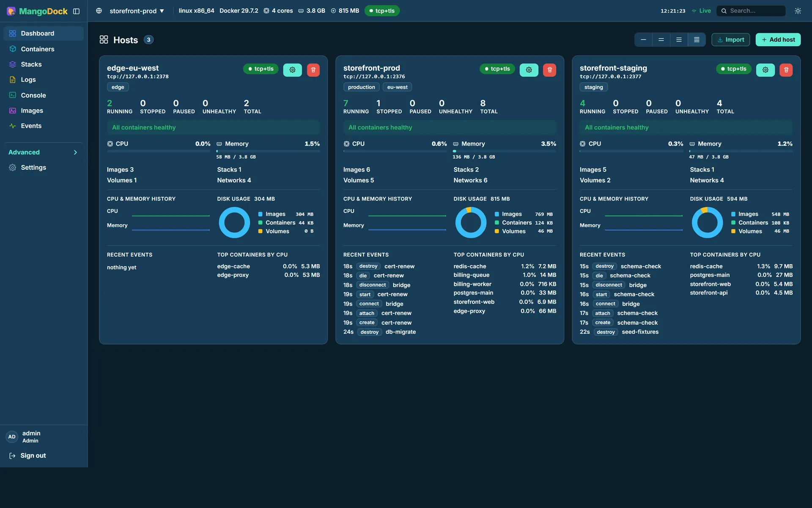The height and width of the screenshot is (508, 812).
Task: Delete the storefront-prod host card
Action: point(549,70)
